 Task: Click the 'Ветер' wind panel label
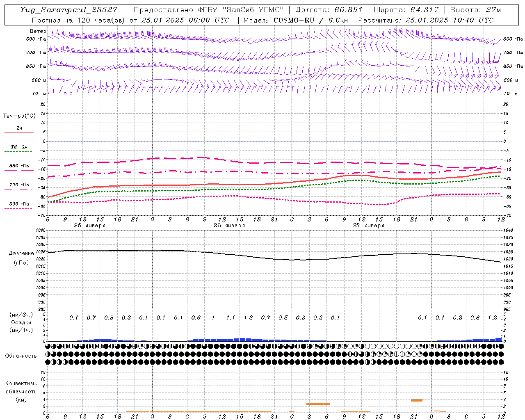38,31
